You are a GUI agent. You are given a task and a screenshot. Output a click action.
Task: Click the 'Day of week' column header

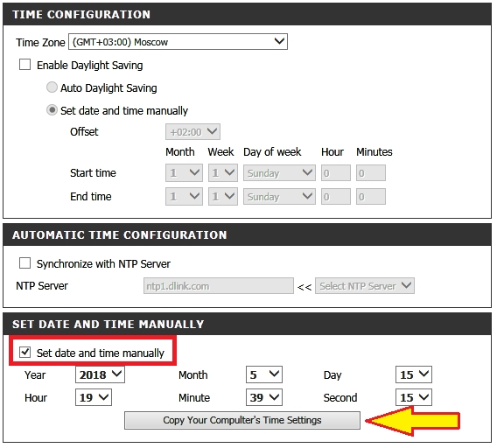(272, 152)
